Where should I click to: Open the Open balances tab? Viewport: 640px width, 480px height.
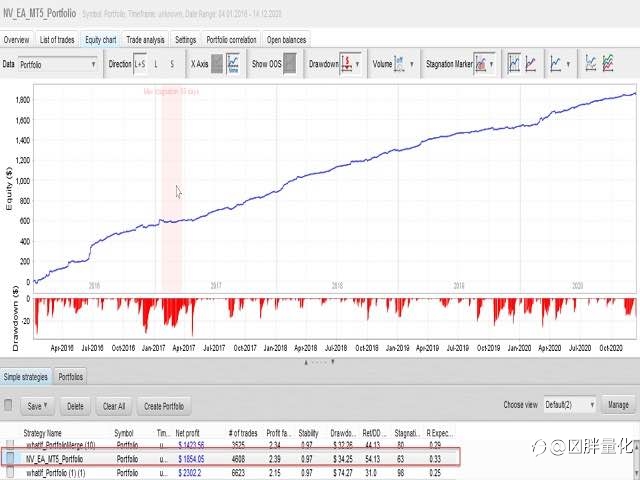tap(286, 40)
